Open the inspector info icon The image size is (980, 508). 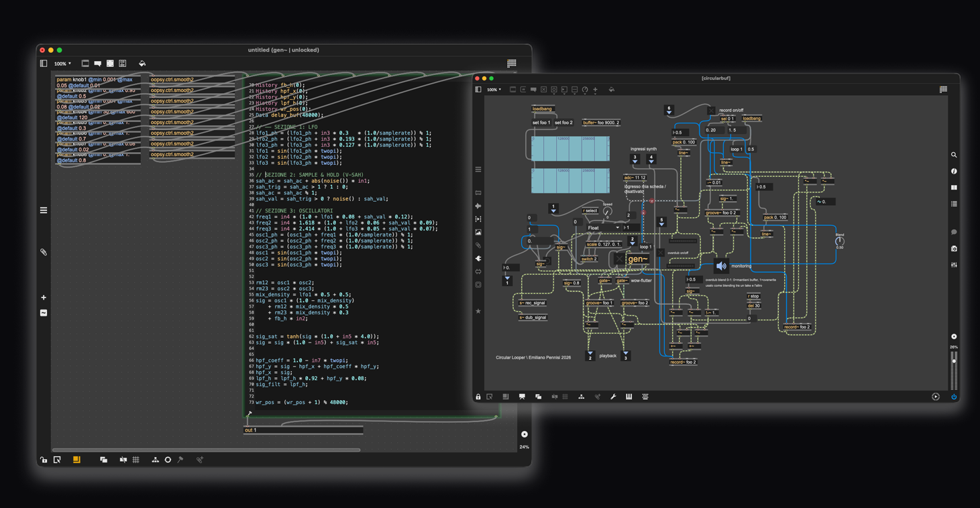coord(954,172)
